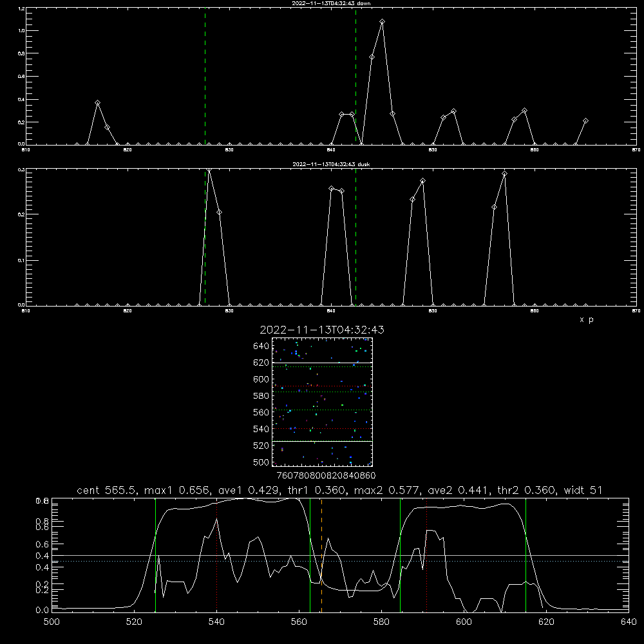Click the "x p" axis label under dusk plot

586,319
